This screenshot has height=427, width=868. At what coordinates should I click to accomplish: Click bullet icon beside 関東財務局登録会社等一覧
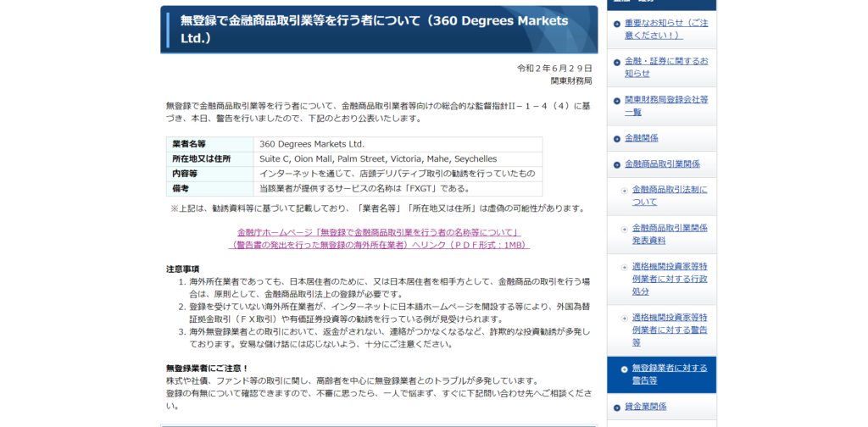617,101
